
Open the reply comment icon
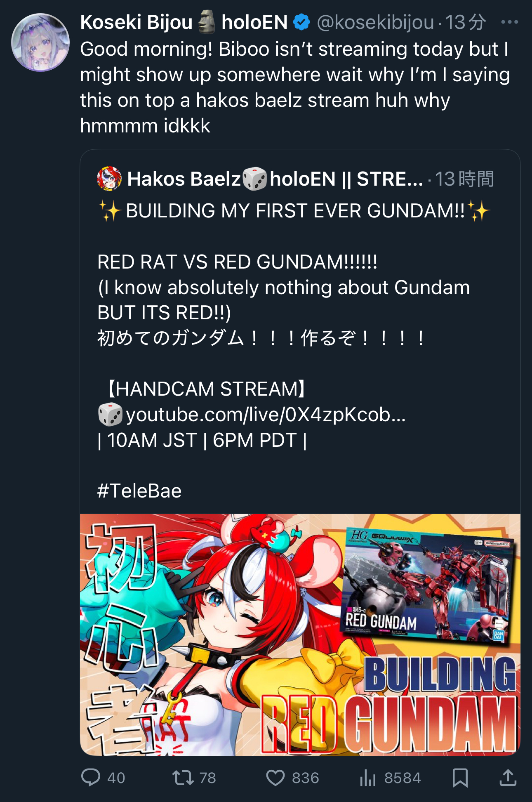coord(90,778)
